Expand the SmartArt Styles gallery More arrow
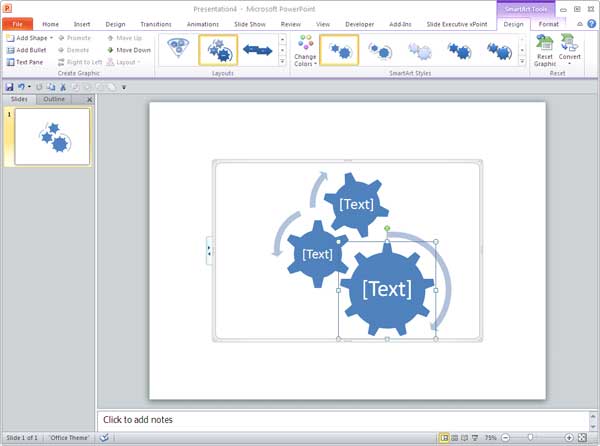Viewport: 600px width, 446px height. [522, 61]
